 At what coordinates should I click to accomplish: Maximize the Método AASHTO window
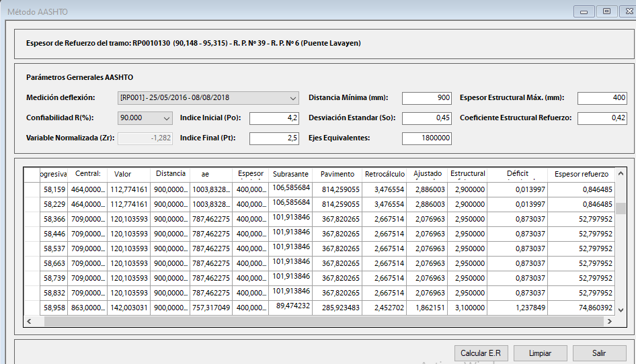(x=606, y=11)
